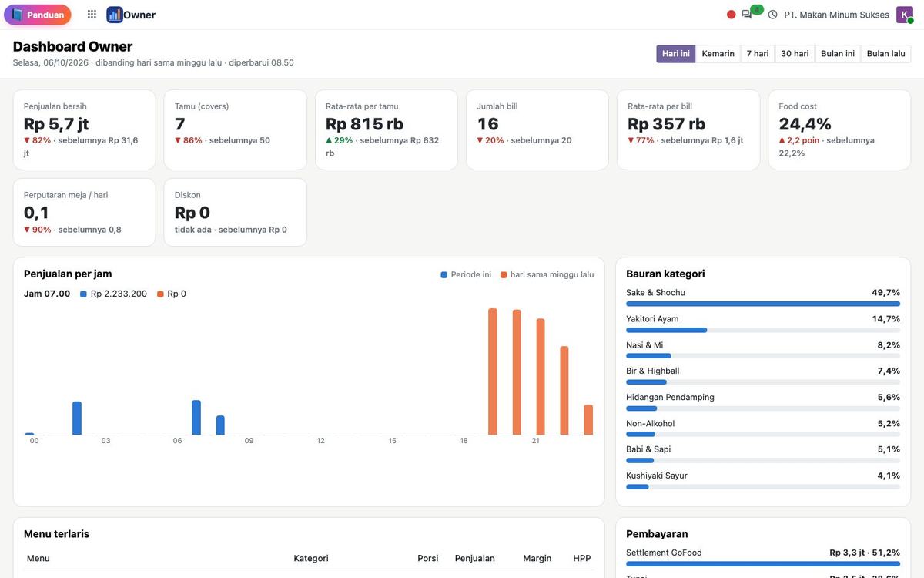Click the blue bar at hour 07
Viewport: 924px width, 578px height.
click(x=196, y=418)
